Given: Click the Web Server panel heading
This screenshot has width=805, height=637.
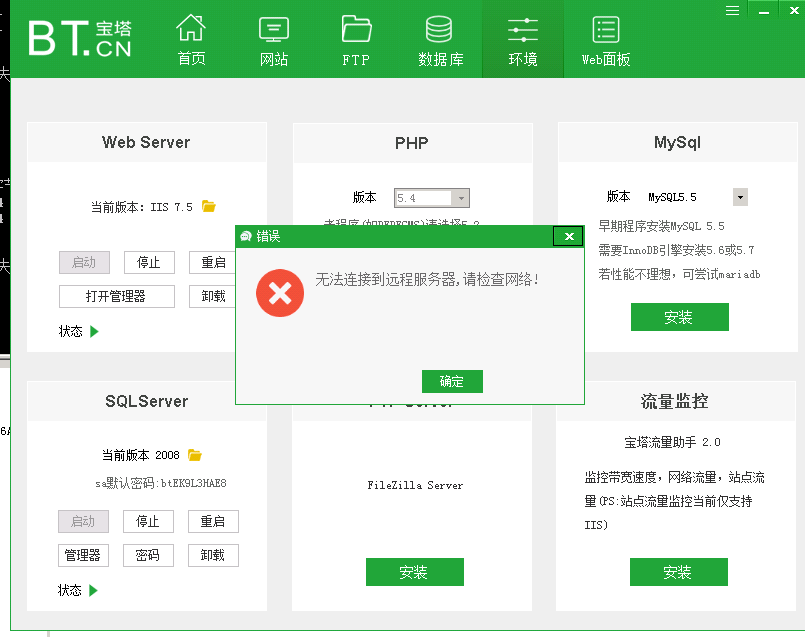Looking at the screenshot, I should coord(146,142).
